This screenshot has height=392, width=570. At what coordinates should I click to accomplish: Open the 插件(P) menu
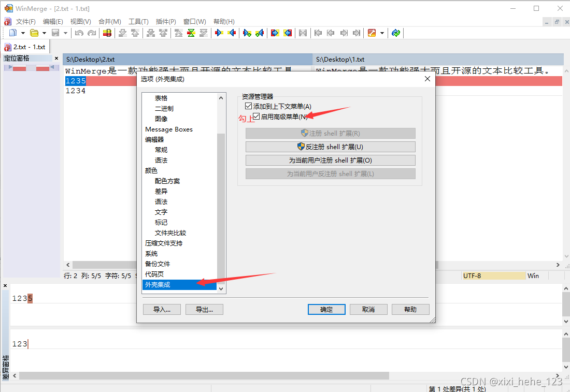[166, 21]
